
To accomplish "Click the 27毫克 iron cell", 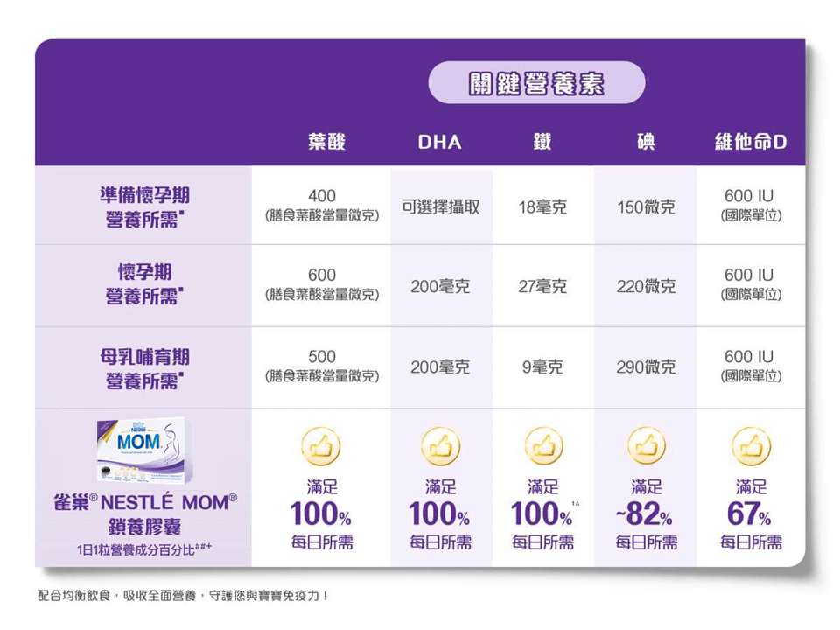I will pos(542,286).
